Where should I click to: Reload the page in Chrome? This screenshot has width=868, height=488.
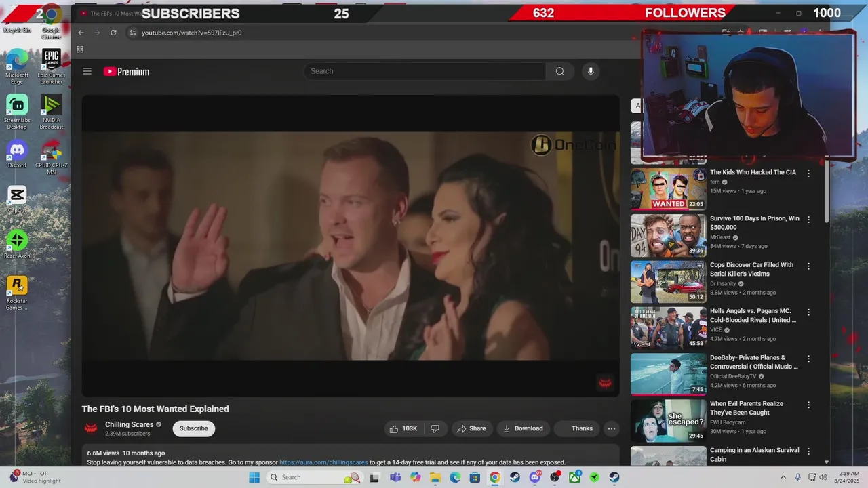[x=113, y=33]
